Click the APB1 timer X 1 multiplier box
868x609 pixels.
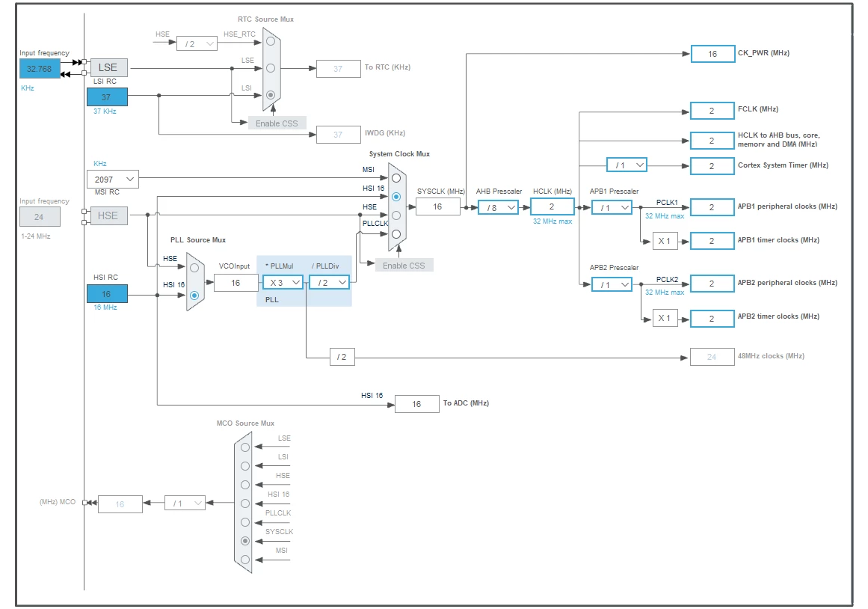(x=665, y=241)
